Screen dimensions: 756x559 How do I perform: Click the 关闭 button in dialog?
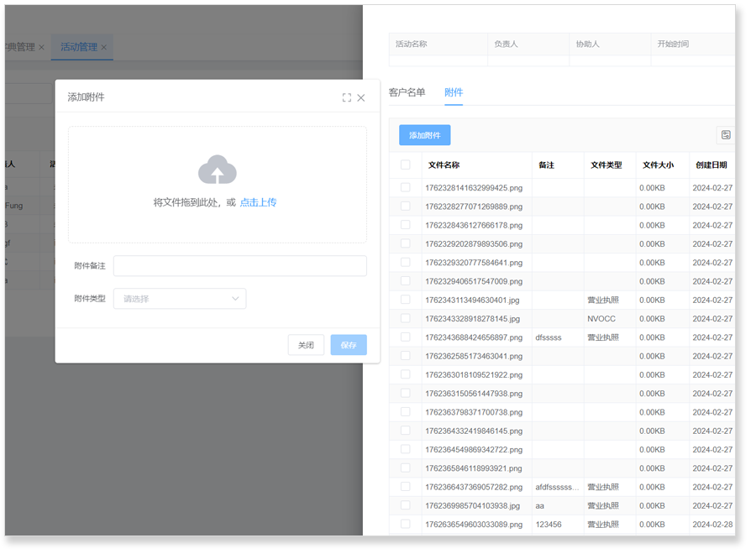pos(306,345)
